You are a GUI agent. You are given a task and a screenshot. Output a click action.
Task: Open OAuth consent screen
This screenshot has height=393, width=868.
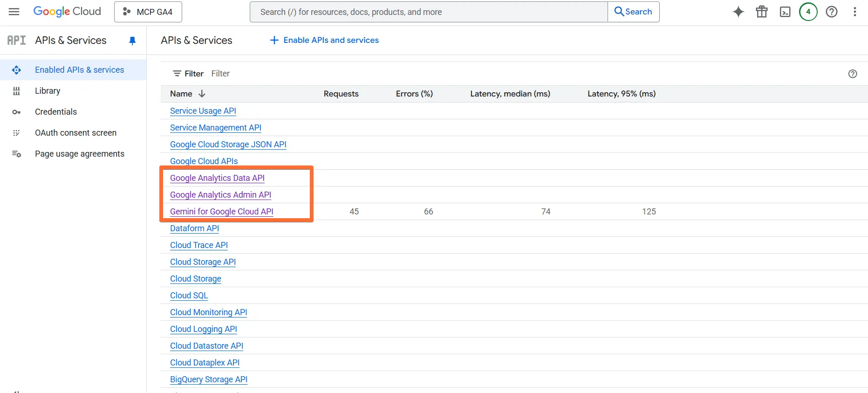(75, 133)
